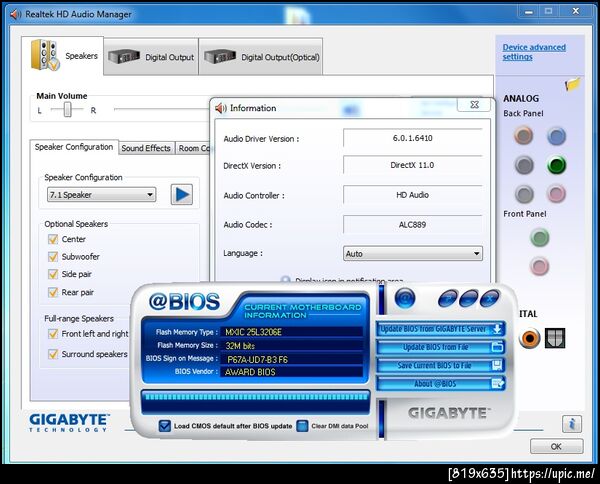Open the connector settings folder icon
Viewport: 600px width, 484px height.
coord(572,84)
